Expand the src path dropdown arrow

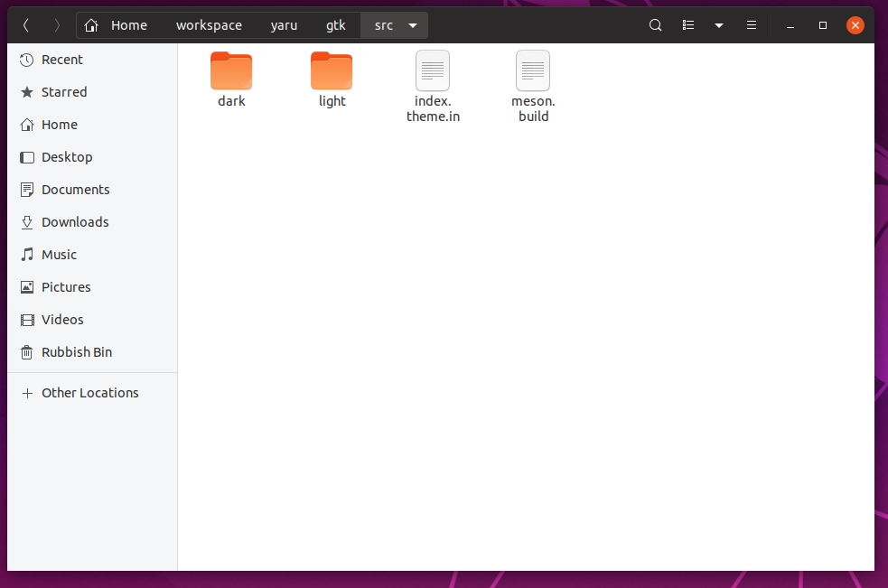tap(413, 25)
